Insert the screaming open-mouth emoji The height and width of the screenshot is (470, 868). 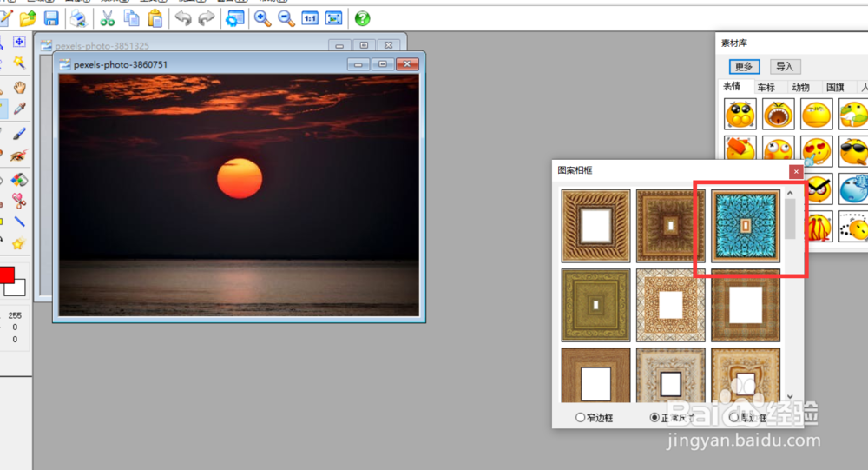pyautogui.click(x=779, y=114)
